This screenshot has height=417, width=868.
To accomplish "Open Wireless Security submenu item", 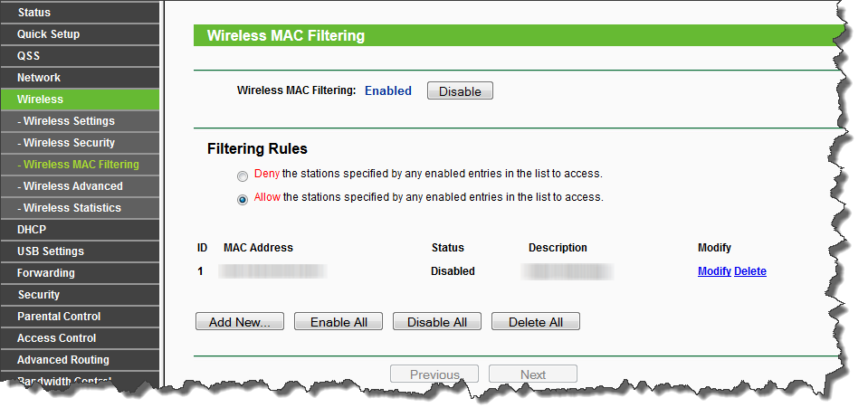I will click(x=66, y=143).
